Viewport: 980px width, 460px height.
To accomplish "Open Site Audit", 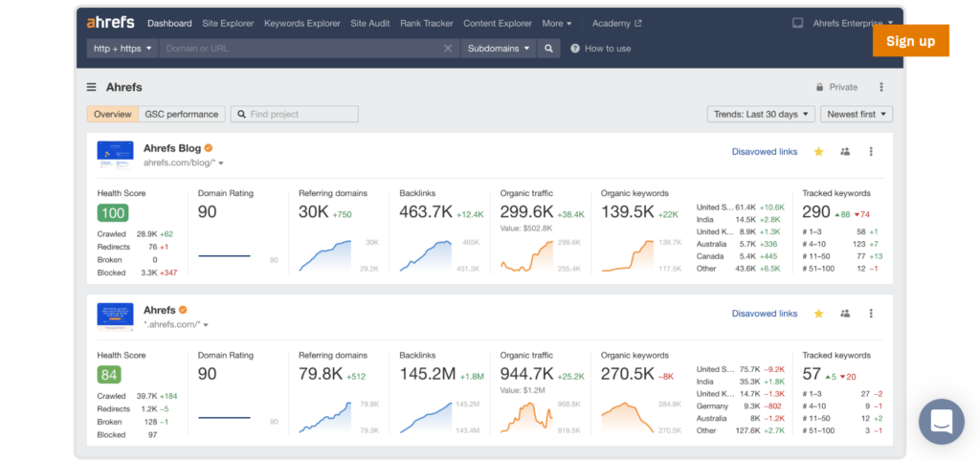I will [x=370, y=23].
